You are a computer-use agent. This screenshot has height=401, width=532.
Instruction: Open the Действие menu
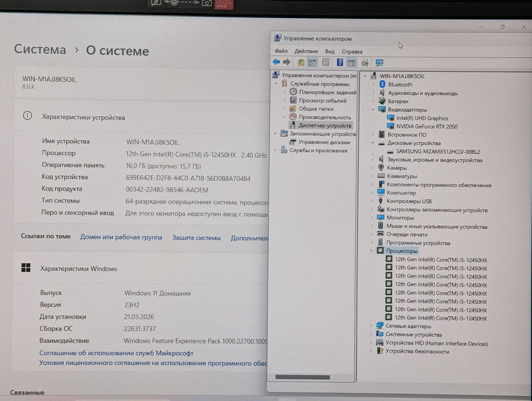click(x=306, y=51)
